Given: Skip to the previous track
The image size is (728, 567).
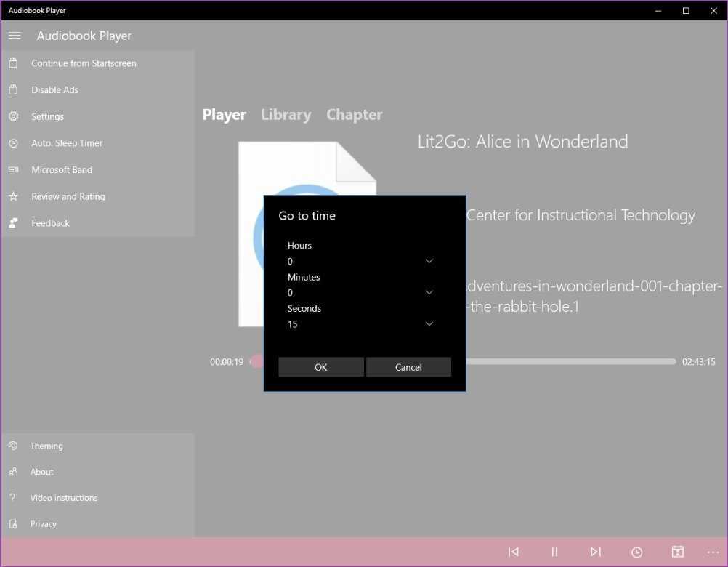Looking at the screenshot, I should click(514, 552).
